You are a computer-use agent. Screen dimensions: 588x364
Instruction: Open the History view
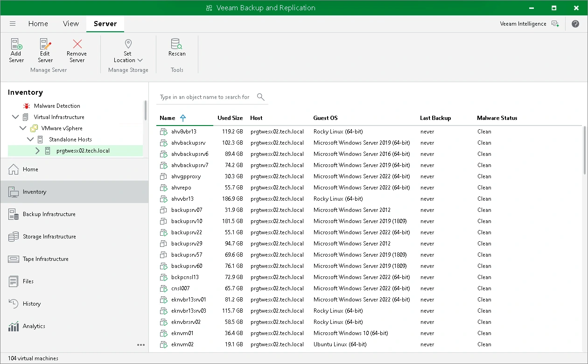pos(75,304)
